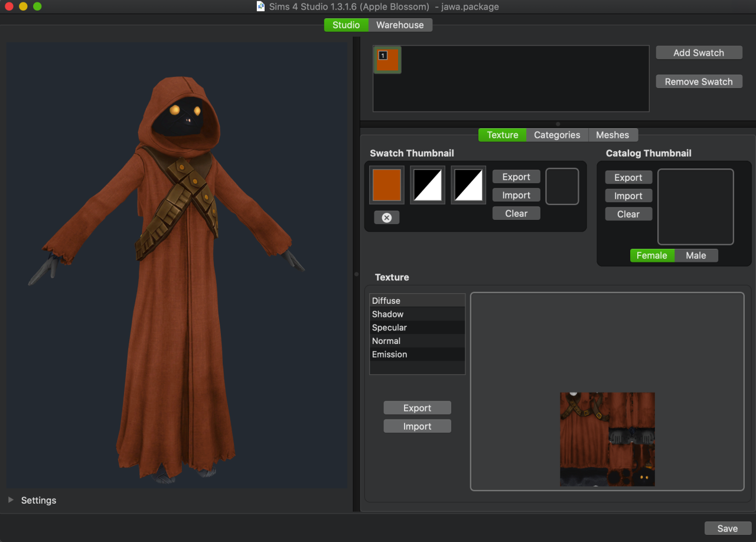The height and width of the screenshot is (542, 756).
Task: Click the Add Swatch button
Action: pyautogui.click(x=698, y=53)
